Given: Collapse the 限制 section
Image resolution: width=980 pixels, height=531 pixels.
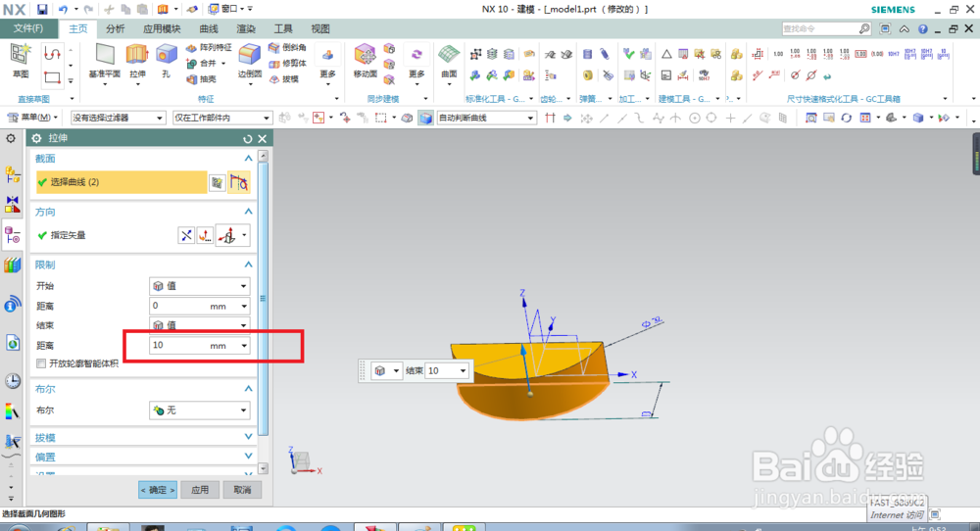Looking at the screenshot, I should [248, 265].
